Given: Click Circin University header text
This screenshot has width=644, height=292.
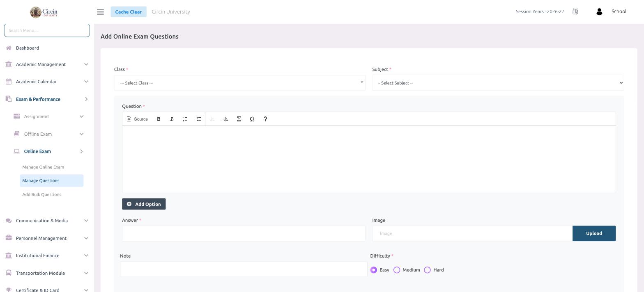Looking at the screenshot, I should pos(171,11).
